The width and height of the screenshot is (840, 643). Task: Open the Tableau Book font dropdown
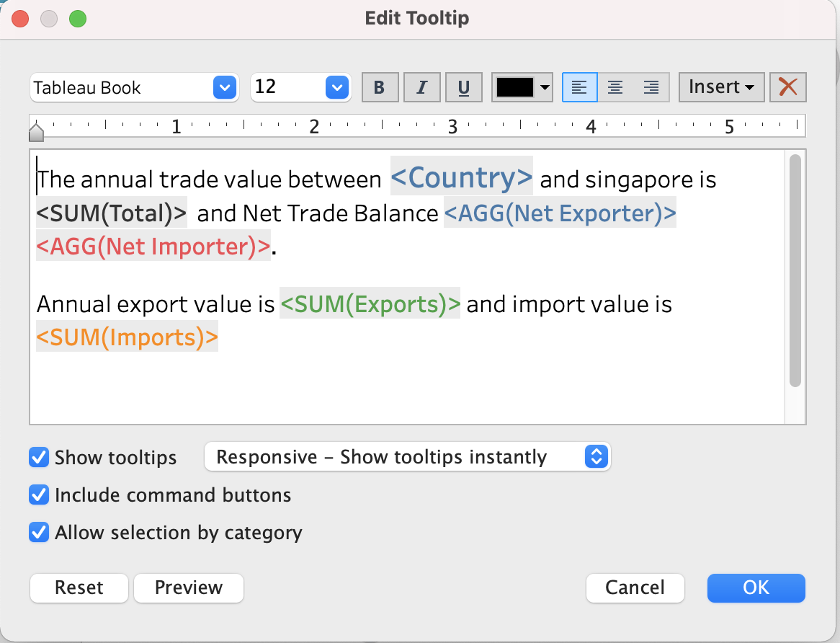tap(134, 88)
